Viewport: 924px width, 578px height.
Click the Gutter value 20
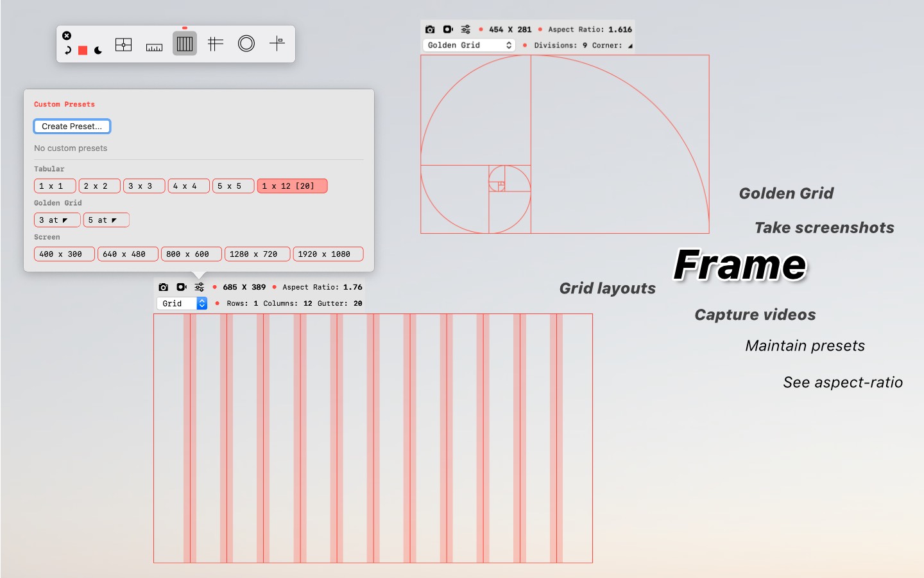pyautogui.click(x=358, y=304)
